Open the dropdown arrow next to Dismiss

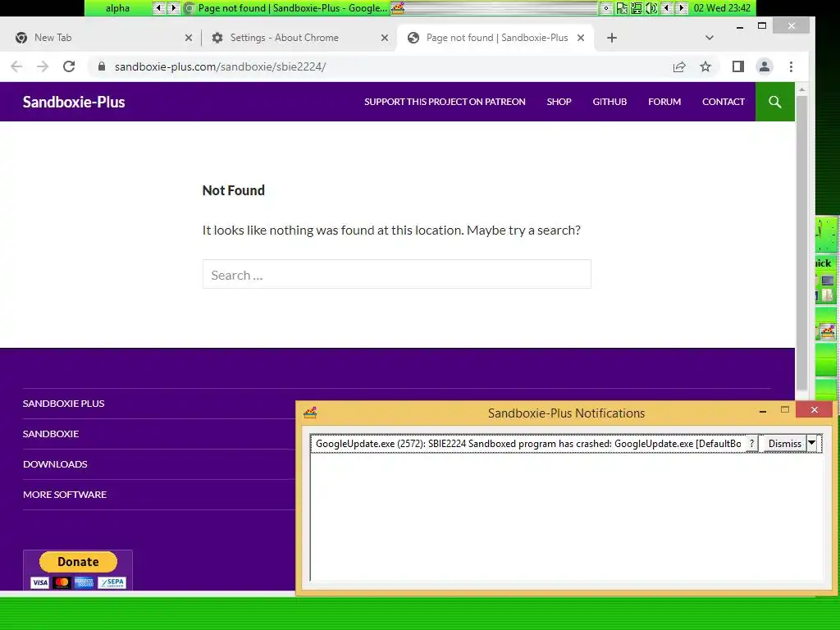811,443
